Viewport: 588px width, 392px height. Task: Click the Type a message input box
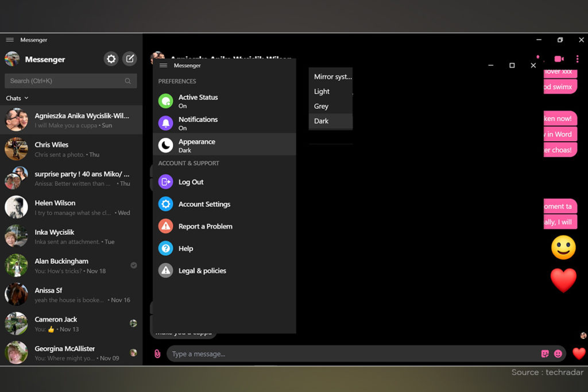pyautogui.click(x=353, y=354)
